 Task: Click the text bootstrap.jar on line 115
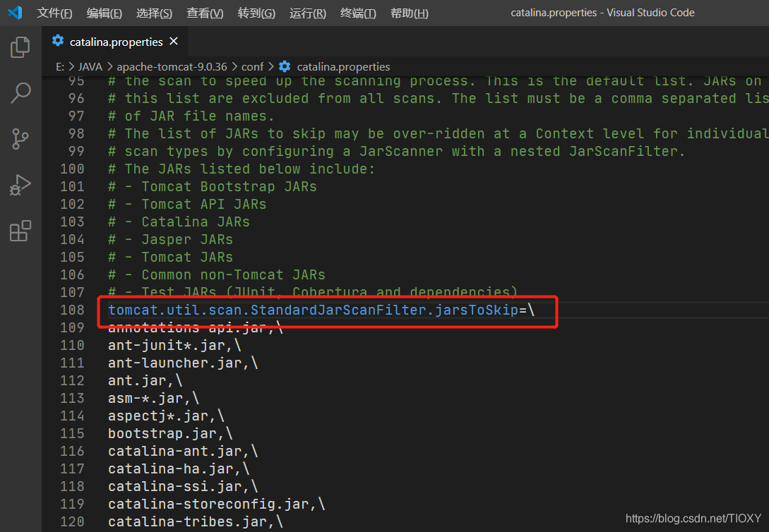pyautogui.click(x=162, y=433)
